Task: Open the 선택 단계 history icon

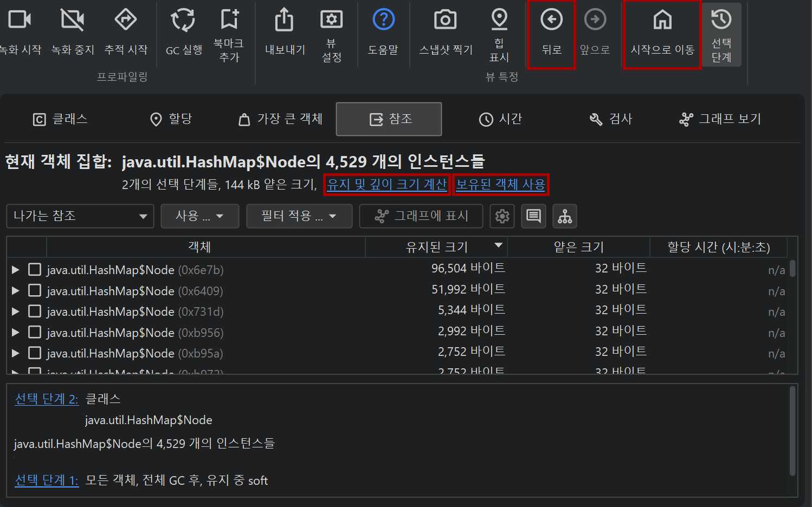Action: tap(721, 20)
